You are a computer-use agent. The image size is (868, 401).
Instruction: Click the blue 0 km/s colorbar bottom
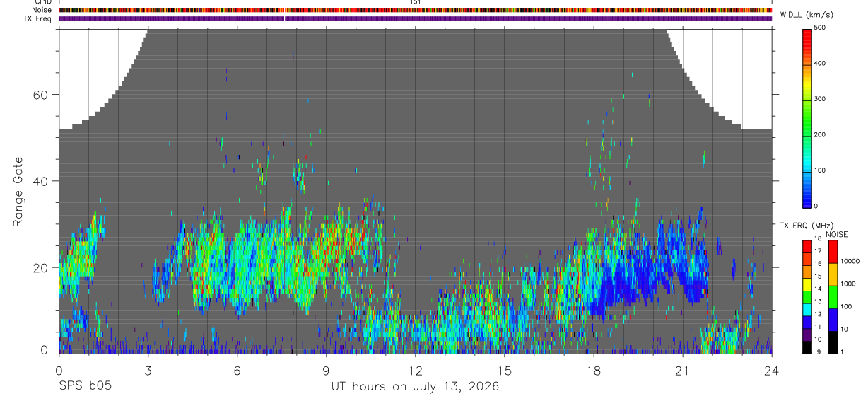[807, 202]
